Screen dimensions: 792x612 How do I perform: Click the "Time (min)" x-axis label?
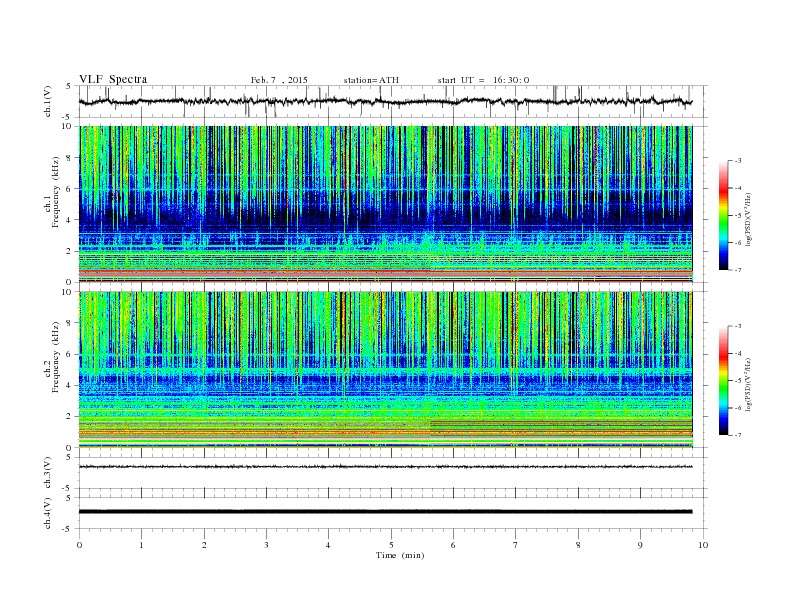pos(400,555)
